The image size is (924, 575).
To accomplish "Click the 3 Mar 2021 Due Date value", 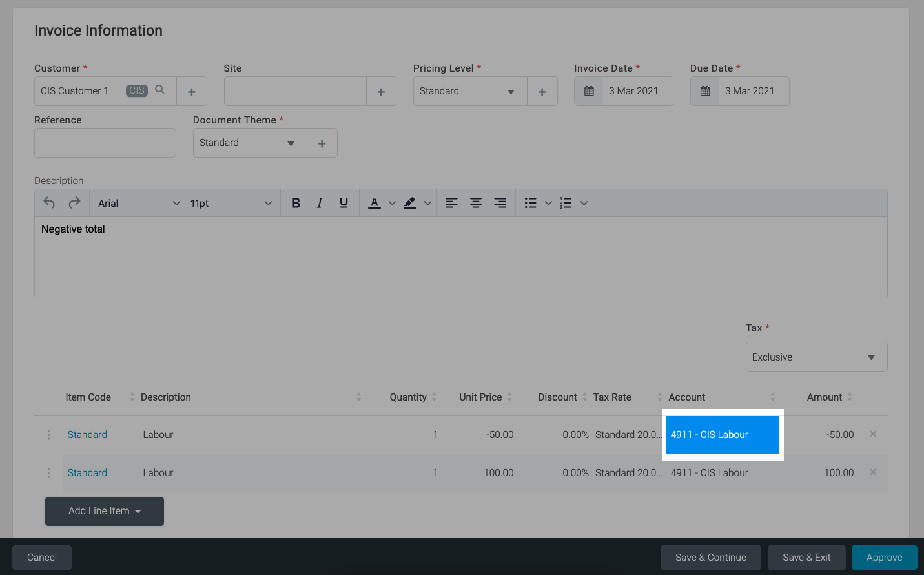I will (750, 91).
